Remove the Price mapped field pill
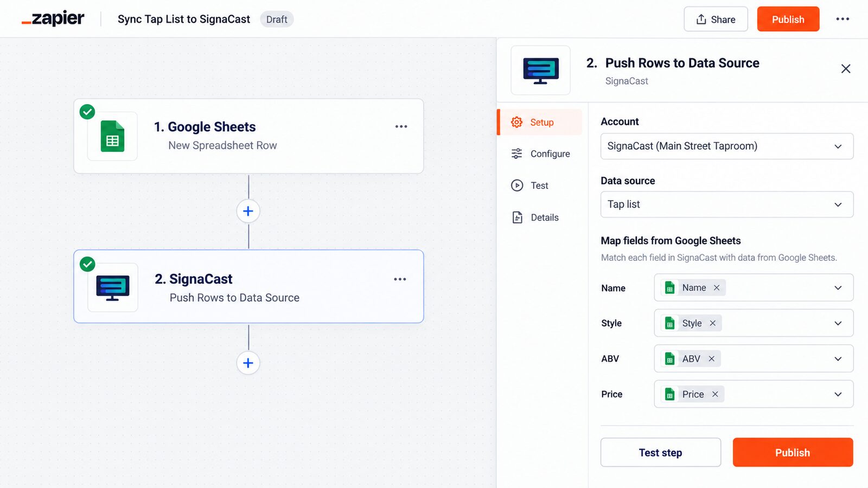 (715, 394)
